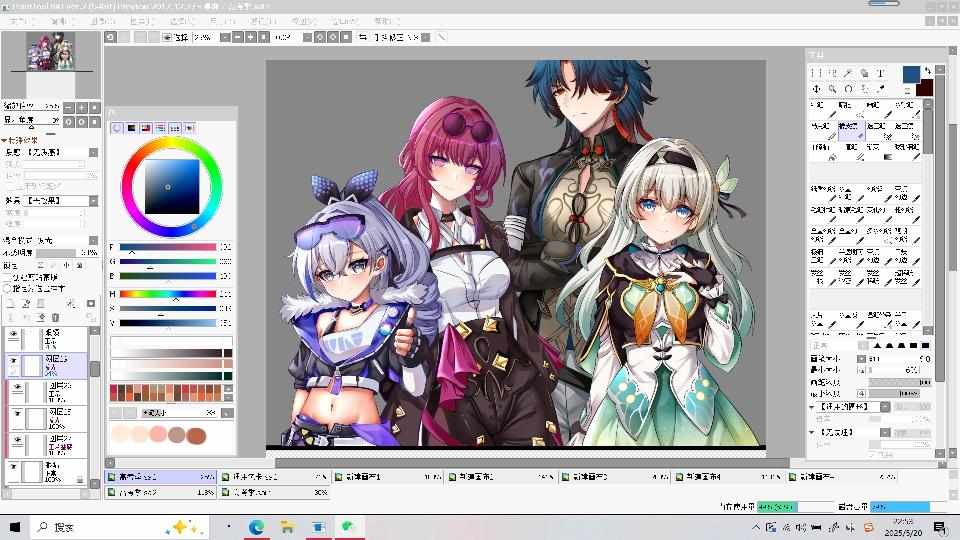This screenshot has height=540, width=960.
Task: Toggle the RGB slider panel button
Action: coord(131,128)
